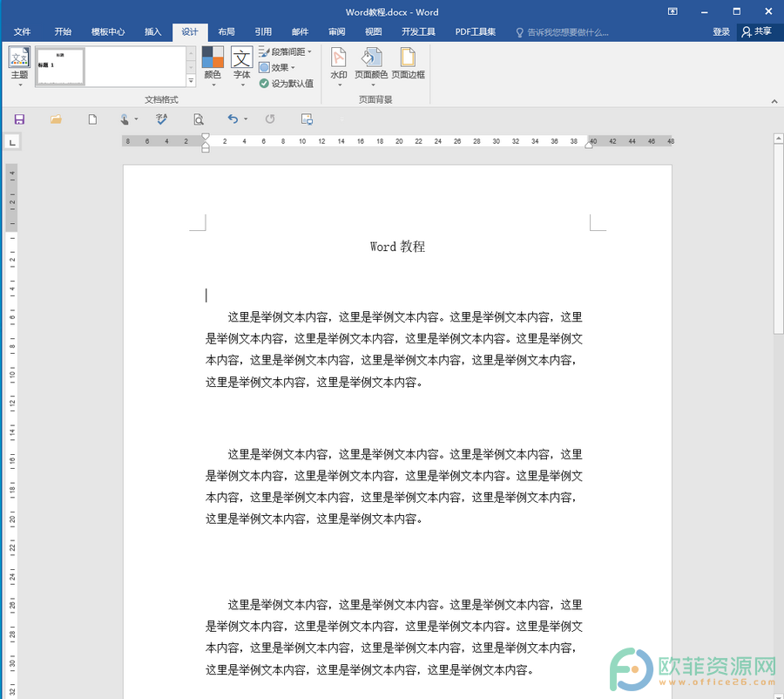Click the Redo/Repeat icon
The image size is (784, 699).
pos(270,119)
